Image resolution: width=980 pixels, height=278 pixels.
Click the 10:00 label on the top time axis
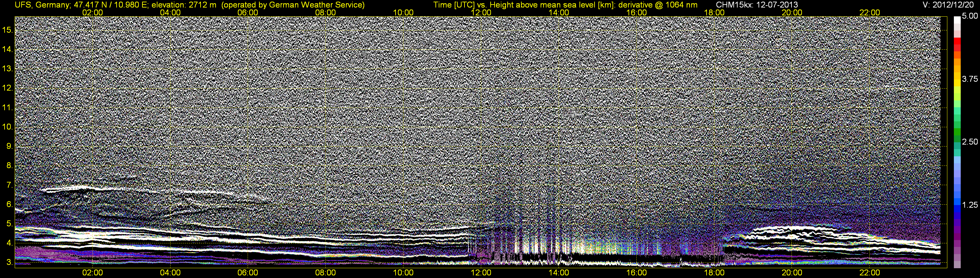coord(403,12)
